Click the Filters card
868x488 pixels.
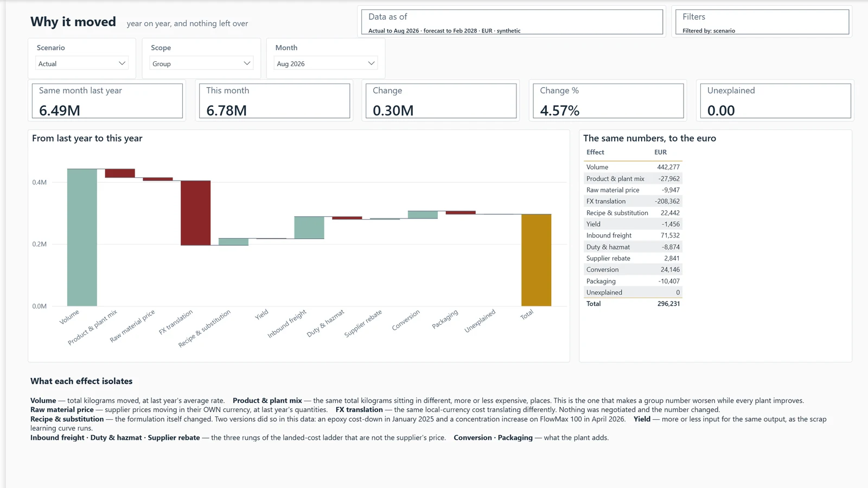point(762,22)
